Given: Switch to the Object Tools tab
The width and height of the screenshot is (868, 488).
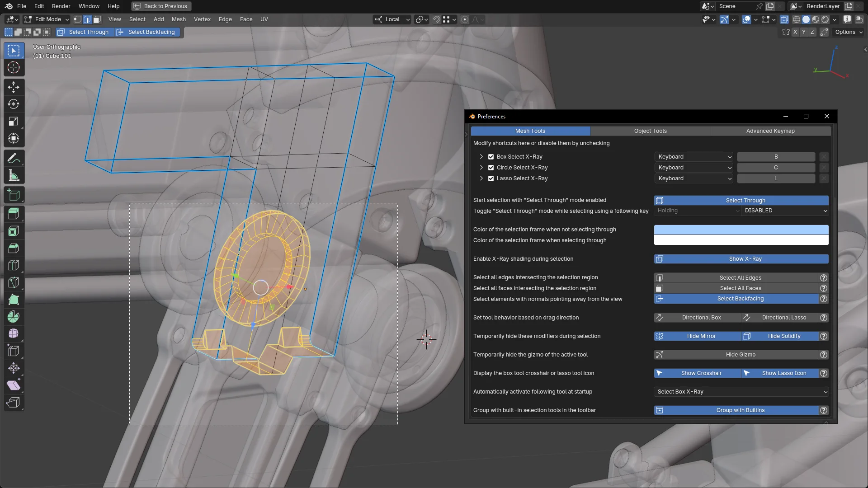Looking at the screenshot, I should [x=650, y=131].
